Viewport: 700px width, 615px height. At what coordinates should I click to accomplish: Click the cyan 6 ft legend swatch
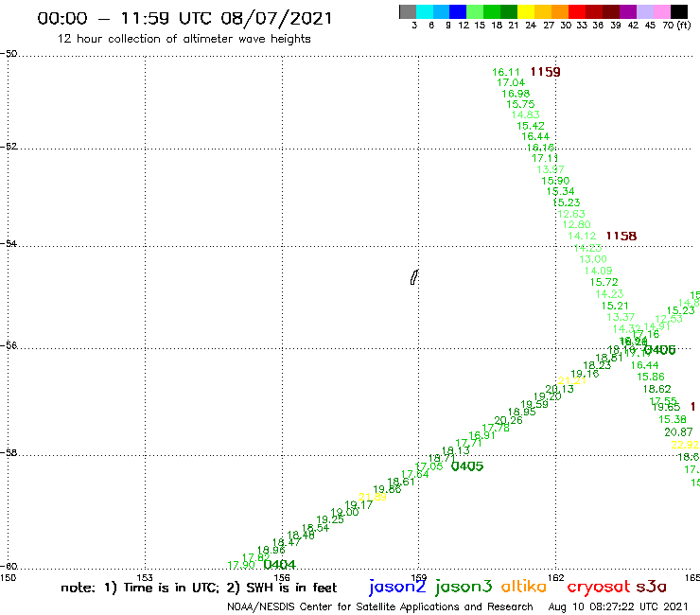pyautogui.click(x=424, y=11)
